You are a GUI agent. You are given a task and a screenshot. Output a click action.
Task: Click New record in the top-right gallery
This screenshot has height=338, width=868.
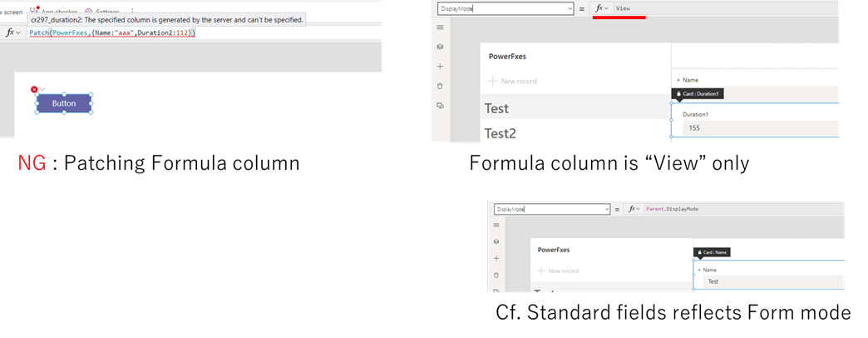point(513,81)
